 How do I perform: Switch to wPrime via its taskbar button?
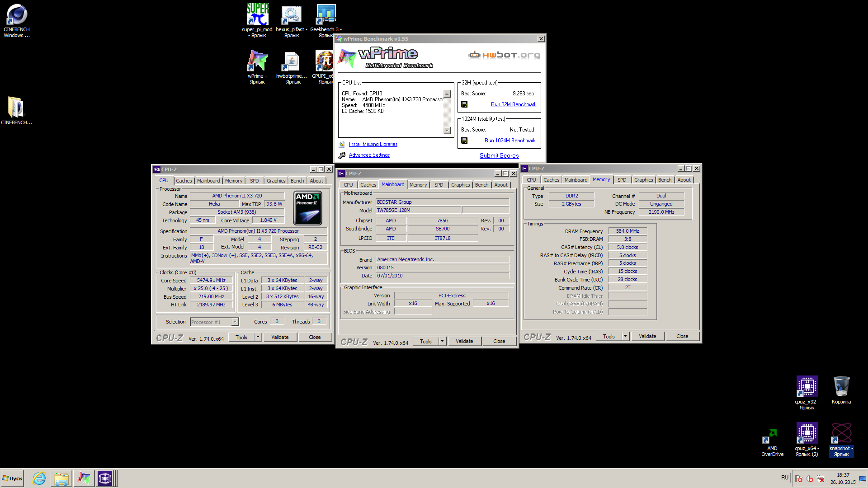tap(84, 479)
